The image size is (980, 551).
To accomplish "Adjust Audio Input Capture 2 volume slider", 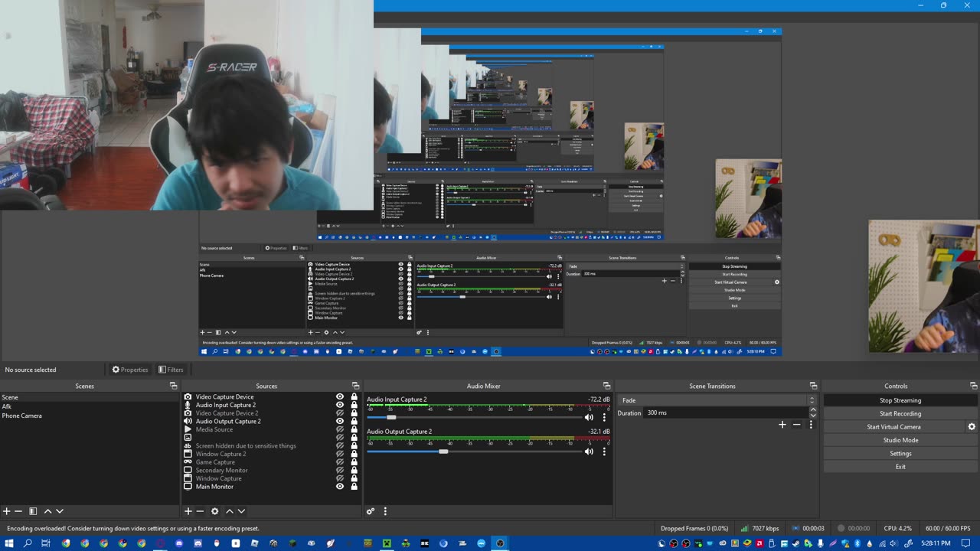I will tap(391, 418).
